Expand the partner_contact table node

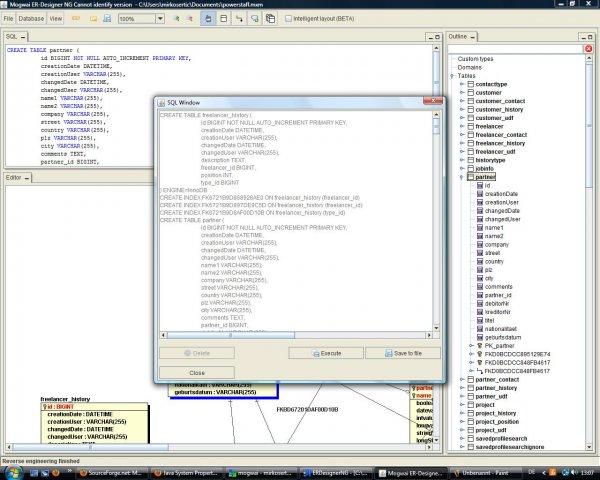462,379
